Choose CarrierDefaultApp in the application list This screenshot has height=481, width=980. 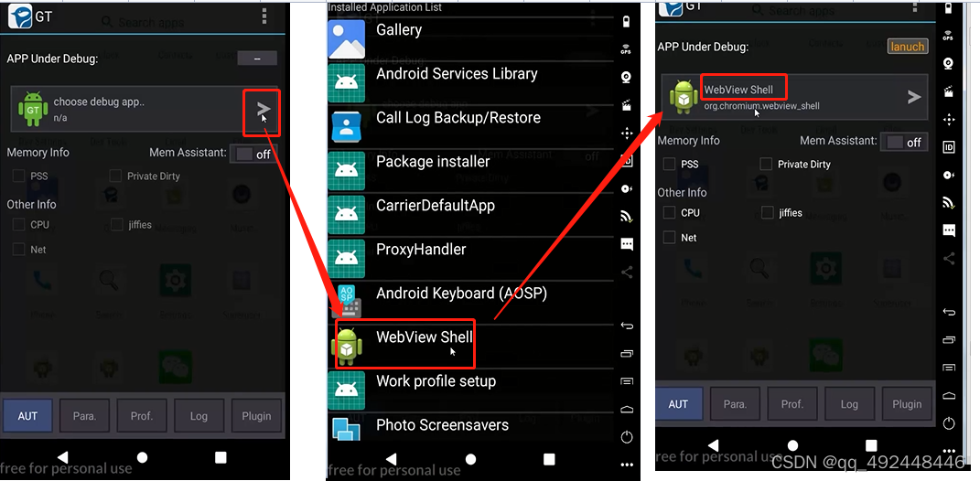[x=470, y=215]
